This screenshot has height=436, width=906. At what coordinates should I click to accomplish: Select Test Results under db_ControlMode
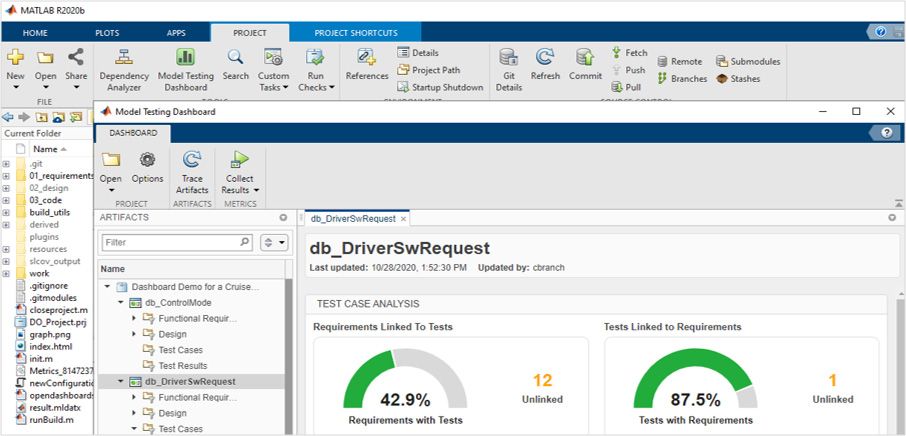tap(182, 366)
